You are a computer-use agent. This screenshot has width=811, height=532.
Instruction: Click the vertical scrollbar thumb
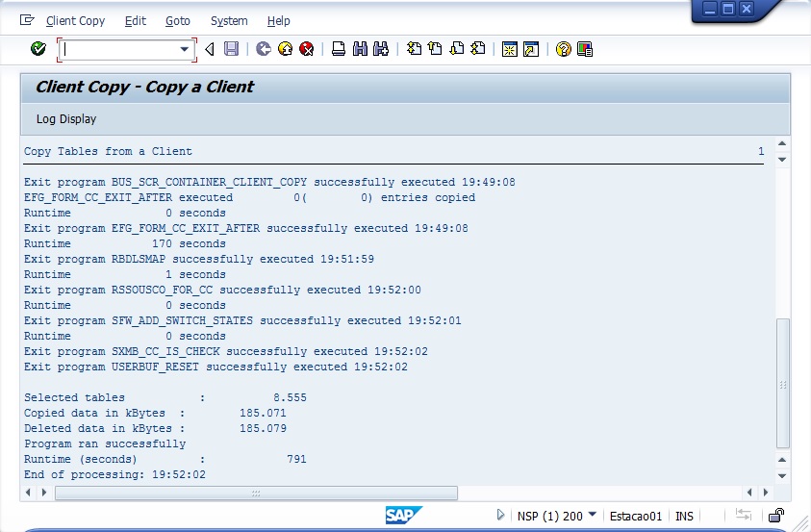[782, 383]
